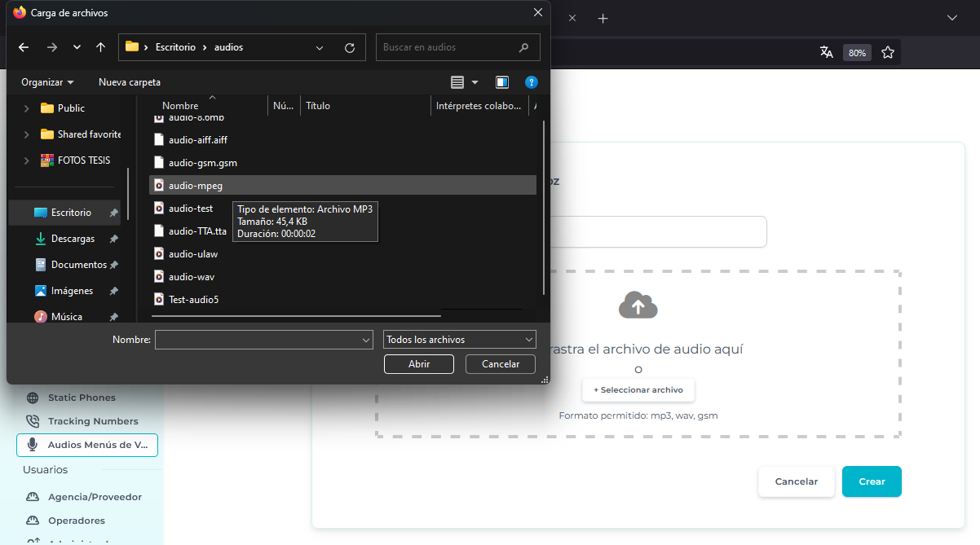Click the browser translate page icon
The height and width of the screenshot is (545, 980).
coord(826,52)
